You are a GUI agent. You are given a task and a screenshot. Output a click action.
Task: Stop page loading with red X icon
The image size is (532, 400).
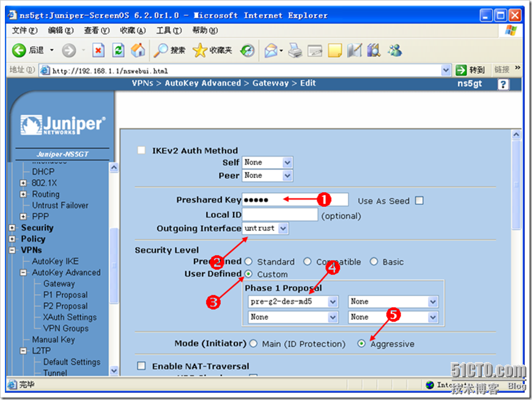[x=98, y=51]
